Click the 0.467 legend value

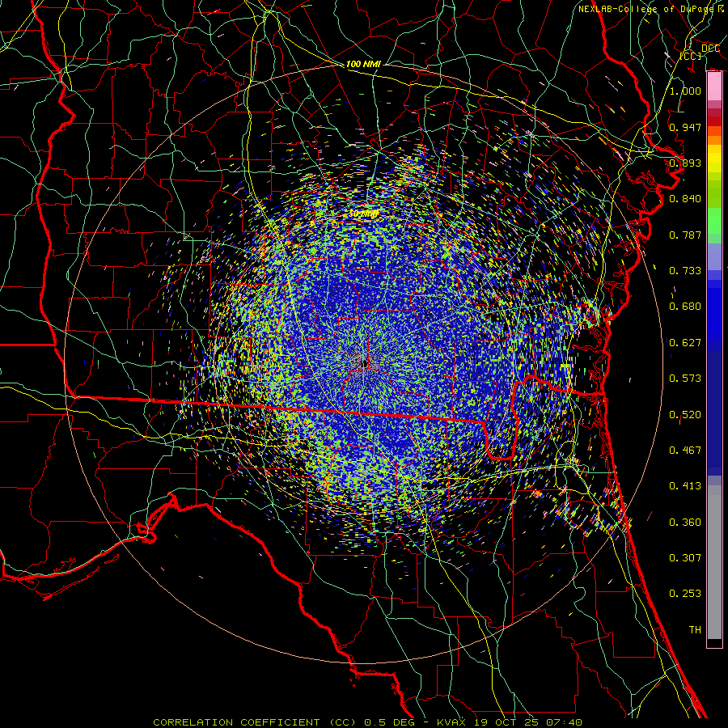[x=685, y=450]
